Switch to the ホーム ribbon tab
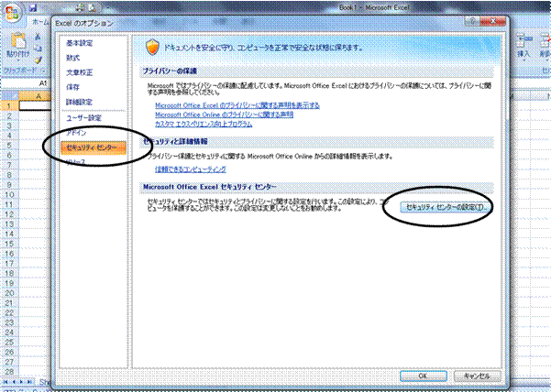Viewport: 551px width, 392px height. 39,22
